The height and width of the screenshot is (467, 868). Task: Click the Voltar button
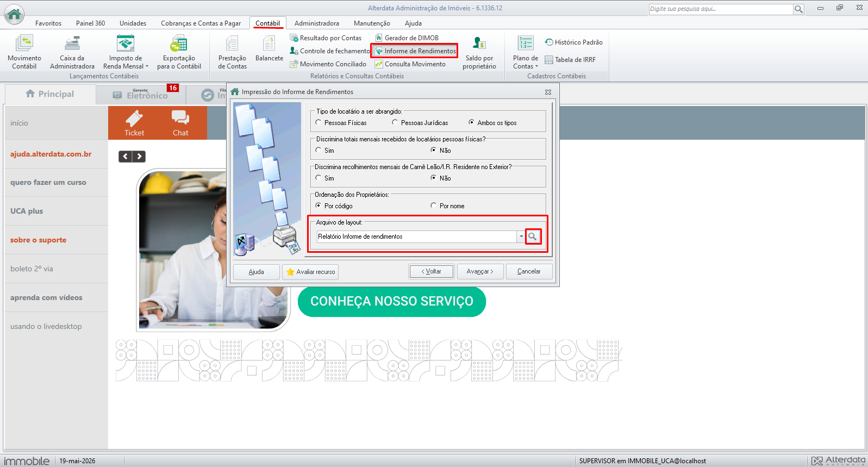[x=432, y=271]
